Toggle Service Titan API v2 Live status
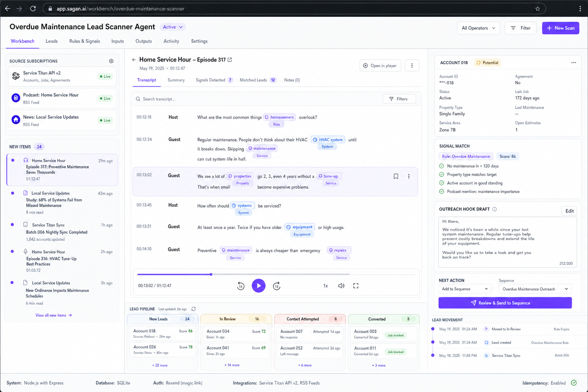Image resolution: width=588 pixels, height=392 pixels. click(105, 77)
